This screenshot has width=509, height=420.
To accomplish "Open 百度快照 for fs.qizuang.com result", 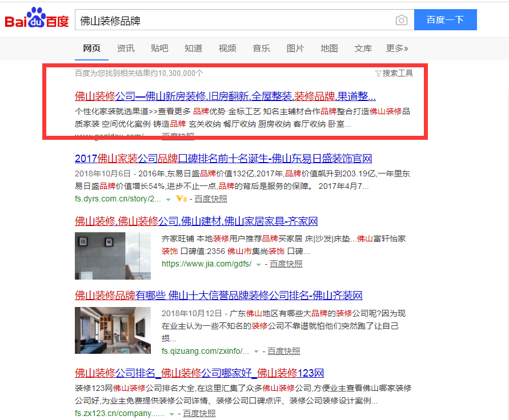I will [284, 352].
